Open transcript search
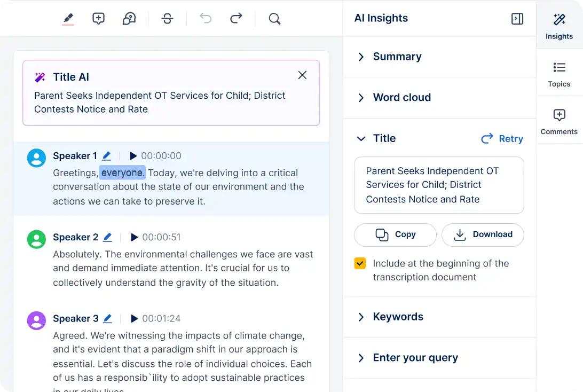The width and height of the screenshot is (583, 392). click(x=274, y=19)
